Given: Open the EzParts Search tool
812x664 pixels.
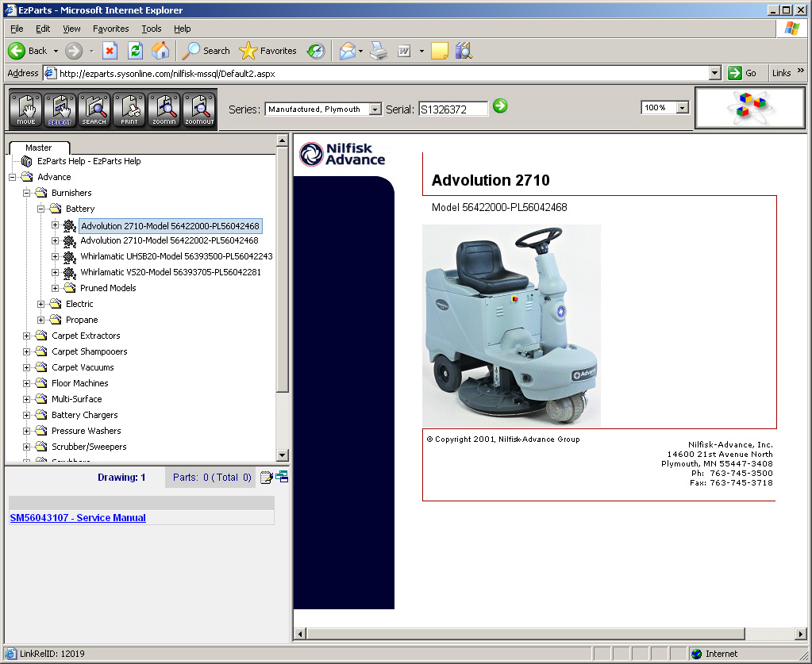Looking at the screenshot, I should click(x=94, y=109).
